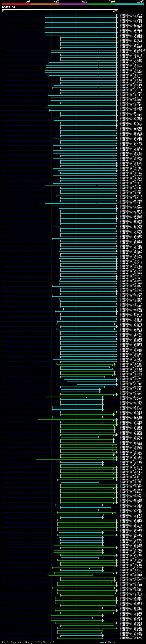
Task: Select hit UniRef100_A2WUR8
Action: [x=131, y=620]
